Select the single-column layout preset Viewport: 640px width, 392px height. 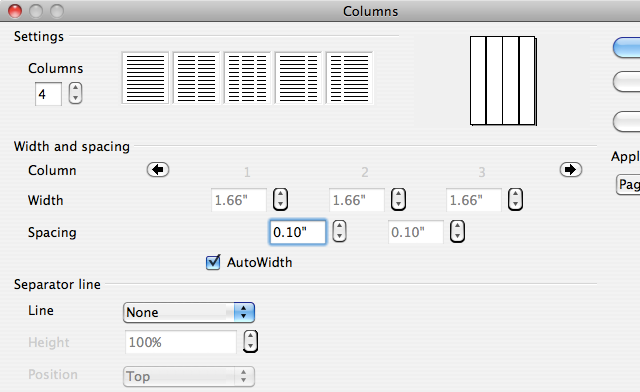pyautogui.click(x=145, y=78)
